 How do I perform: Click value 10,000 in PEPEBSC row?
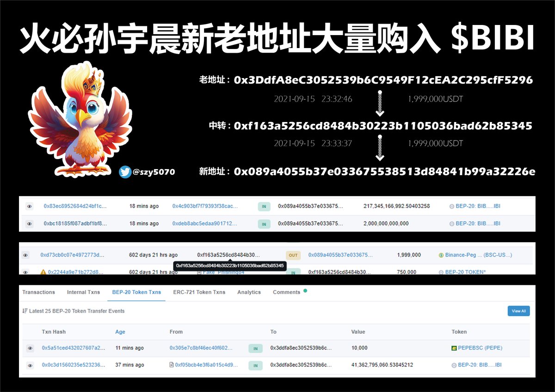coord(359,348)
